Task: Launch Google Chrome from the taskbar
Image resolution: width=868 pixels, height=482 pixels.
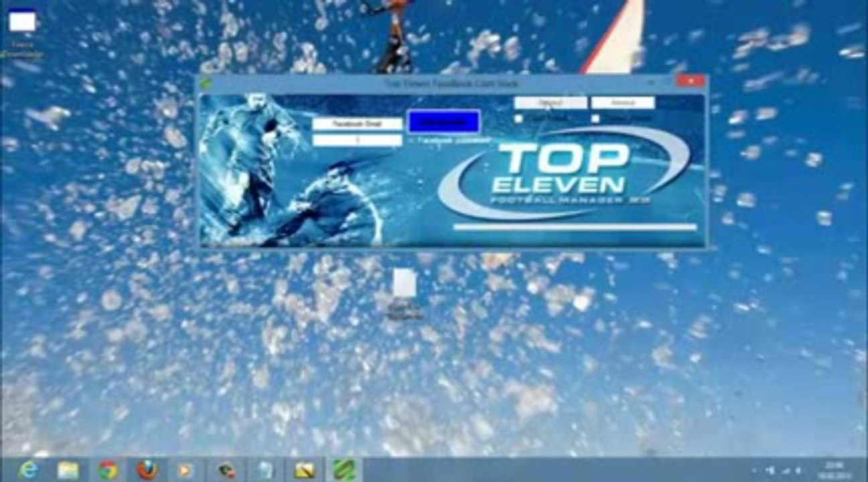Action: pos(108,470)
